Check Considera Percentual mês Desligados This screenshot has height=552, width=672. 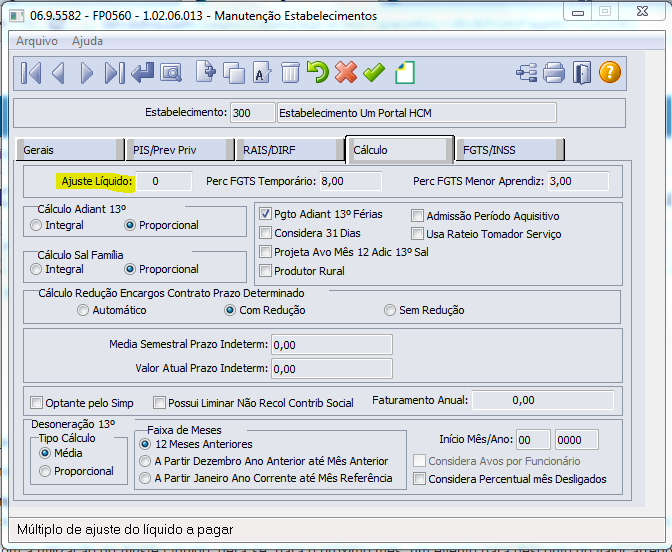click(x=419, y=479)
